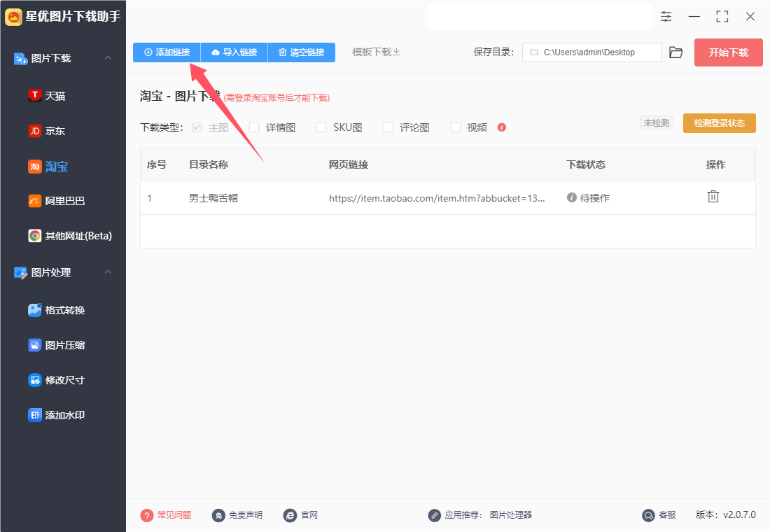Viewport: 770px width, 532px height.
Task: Enable the 详情图 checkbox
Action: click(254, 127)
